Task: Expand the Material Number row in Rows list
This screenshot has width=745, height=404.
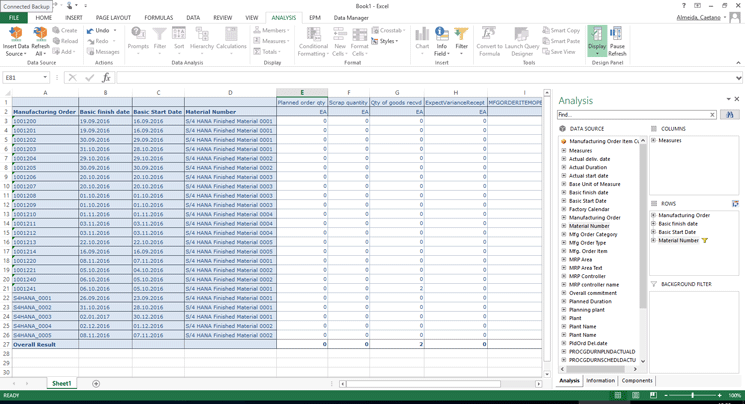Action: pos(654,241)
